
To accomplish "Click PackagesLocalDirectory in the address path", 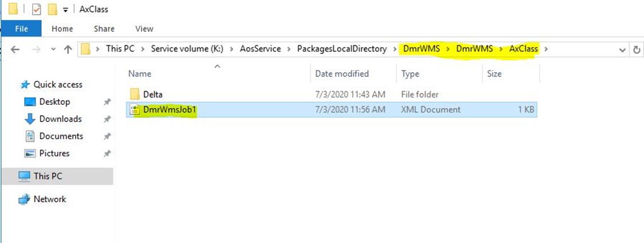I will click(341, 49).
